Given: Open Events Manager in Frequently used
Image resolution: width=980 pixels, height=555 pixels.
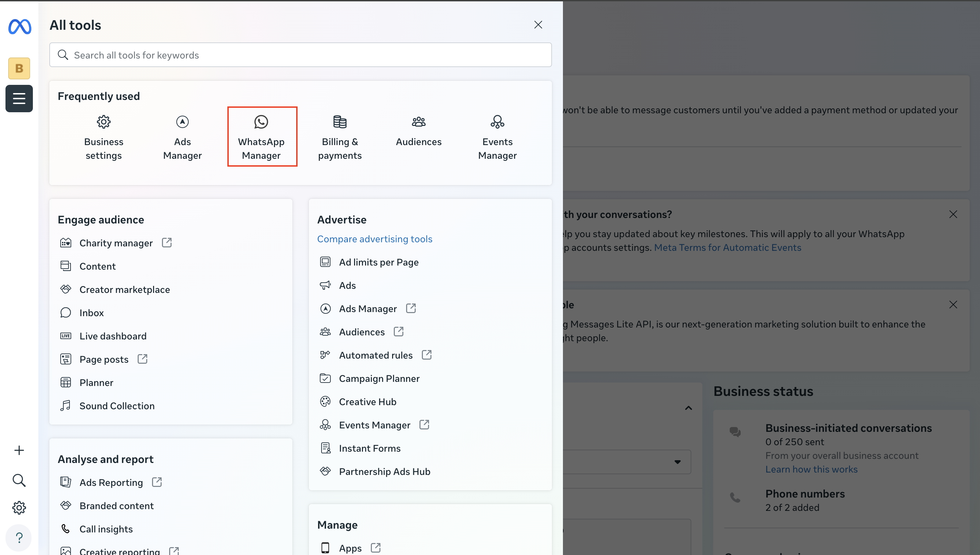Looking at the screenshot, I should 497,137.
